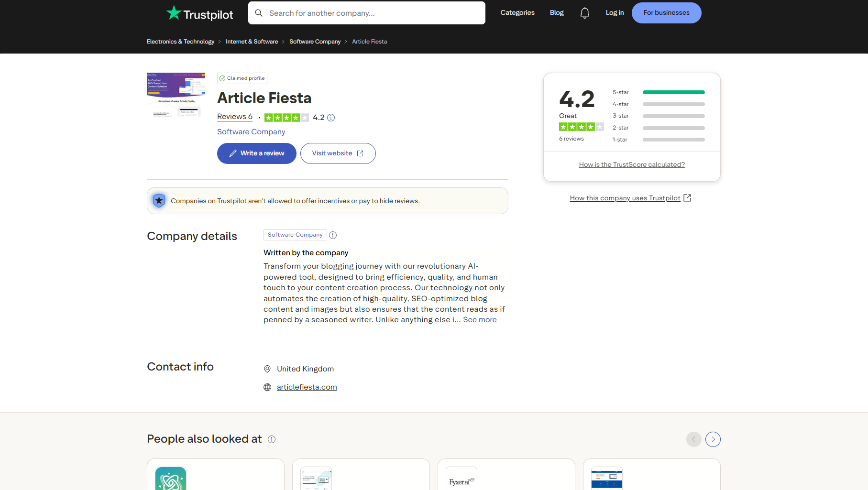Click the company search input field

click(x=366, y=13)
